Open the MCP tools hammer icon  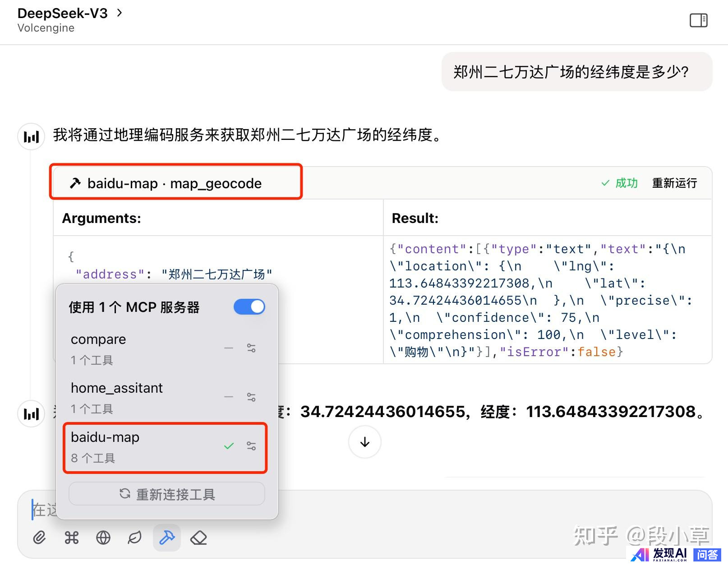[167, 538]
